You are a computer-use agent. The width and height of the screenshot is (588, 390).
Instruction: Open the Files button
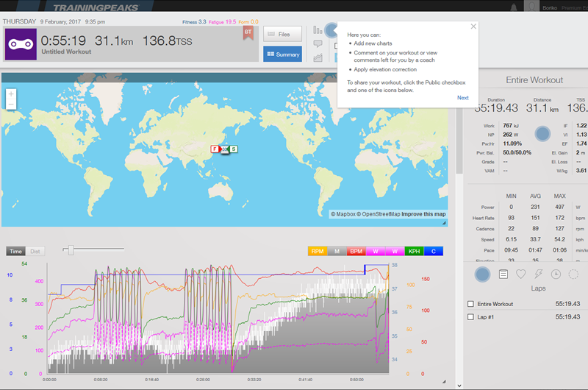[282, 34]
